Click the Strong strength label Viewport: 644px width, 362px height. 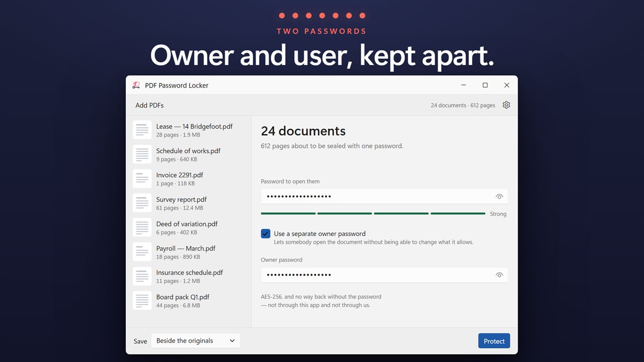(x=498, y=214)
